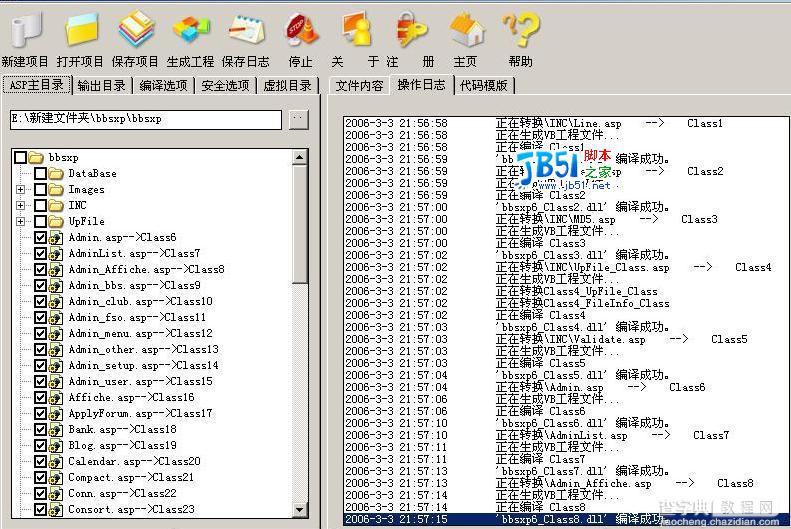Viewport: 791px width, 529px height.
Task: Select log line 正在转换\INC\MD5.asp
Action: [565, 219]
